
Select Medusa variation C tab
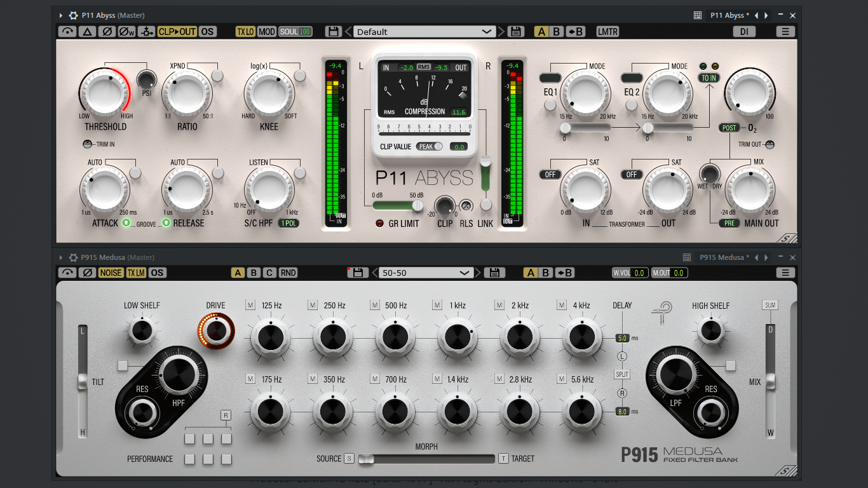(269, 273)
